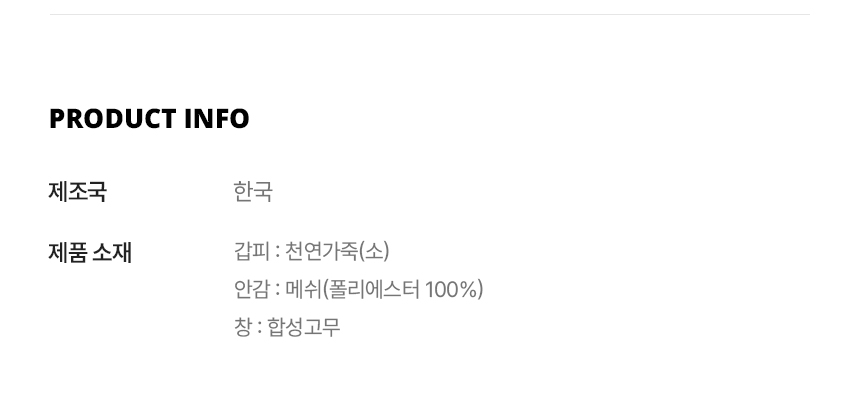Click the colon after 안감
This screenshot has width=860, height=418.
[277, 290]
